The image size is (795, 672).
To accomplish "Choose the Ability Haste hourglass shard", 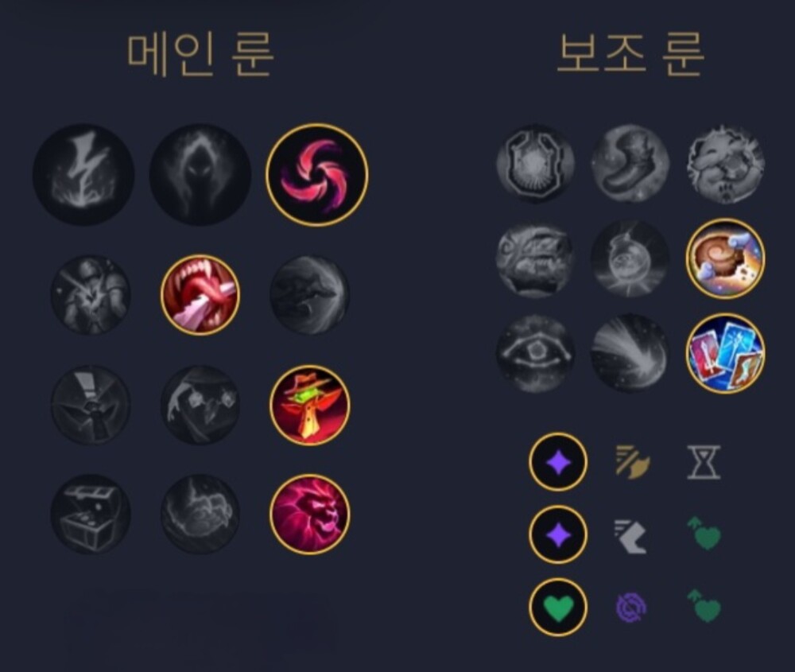I will tap(704, 462).
